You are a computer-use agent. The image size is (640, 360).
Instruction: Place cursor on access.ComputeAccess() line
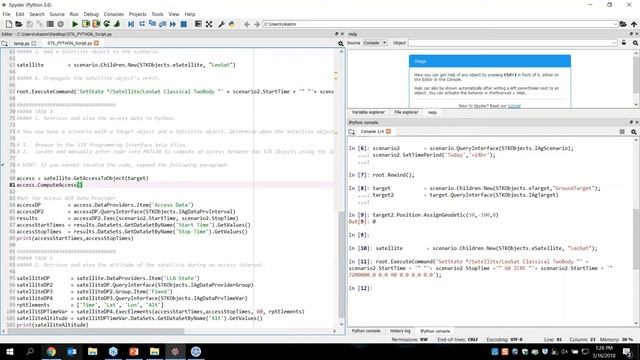pos(49,185)
